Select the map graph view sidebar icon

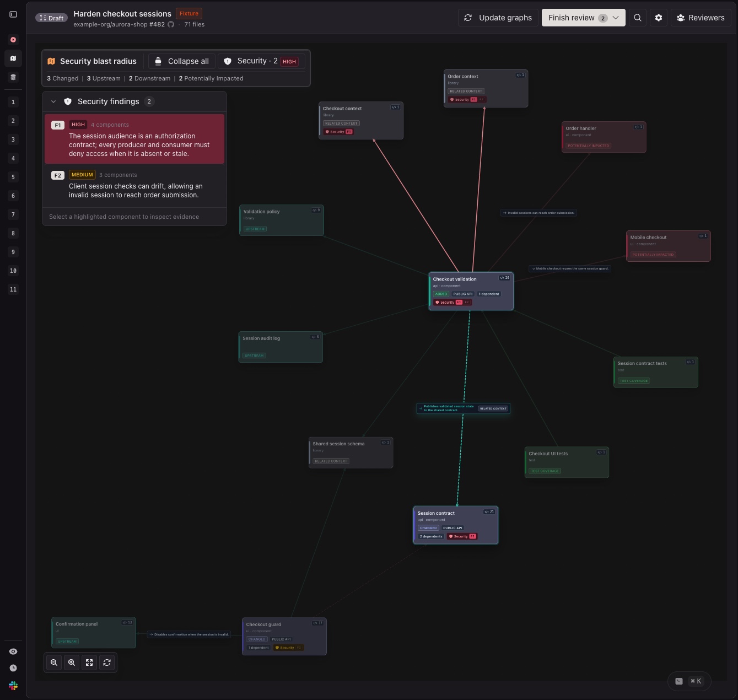click(13, 58)
